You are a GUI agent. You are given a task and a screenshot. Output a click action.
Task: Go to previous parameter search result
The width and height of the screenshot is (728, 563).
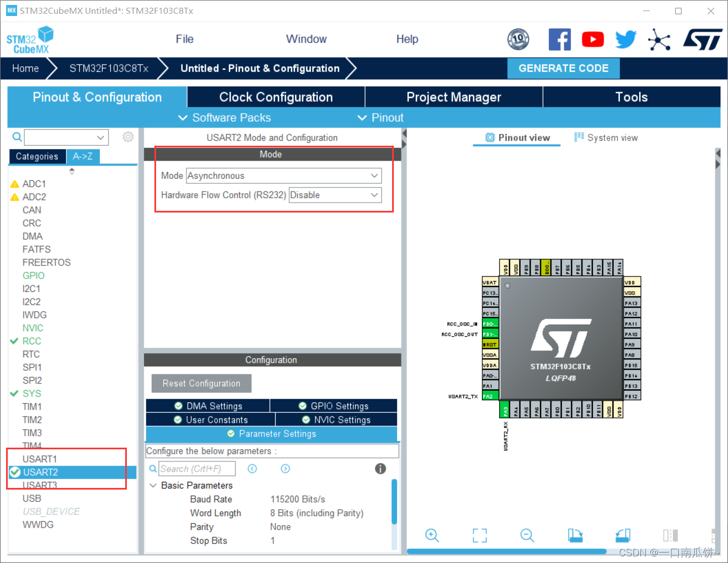pyautogui.click(x=252, y=469)
